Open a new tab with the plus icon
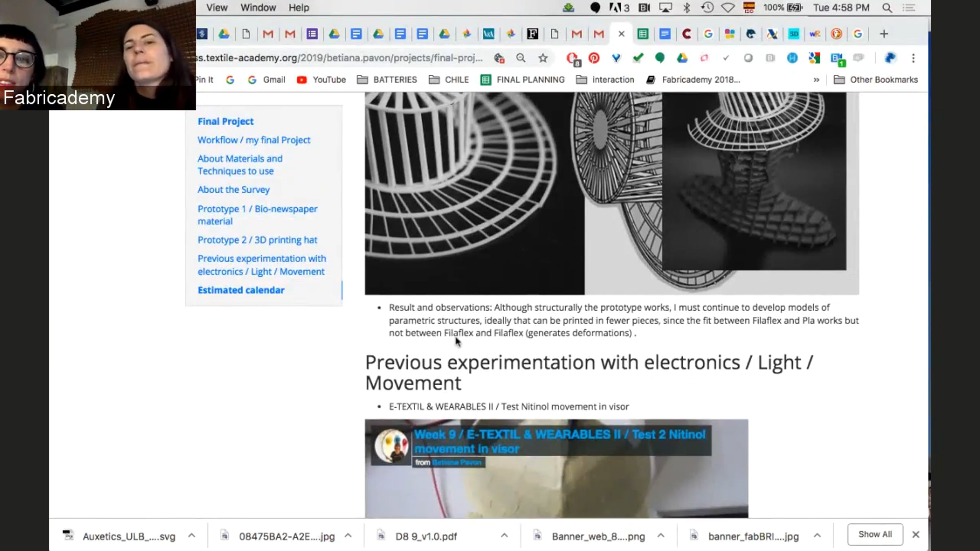Screen dimensions: 980x551 (x=884, y=34)
